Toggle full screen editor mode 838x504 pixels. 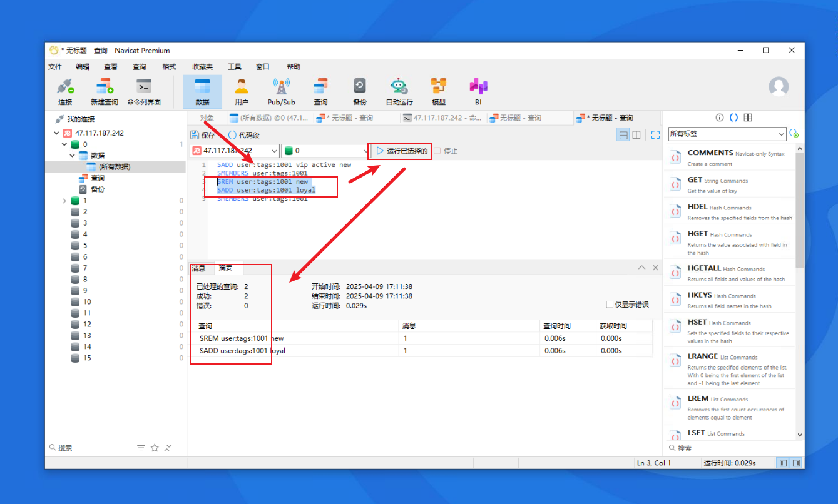(655, 135)
